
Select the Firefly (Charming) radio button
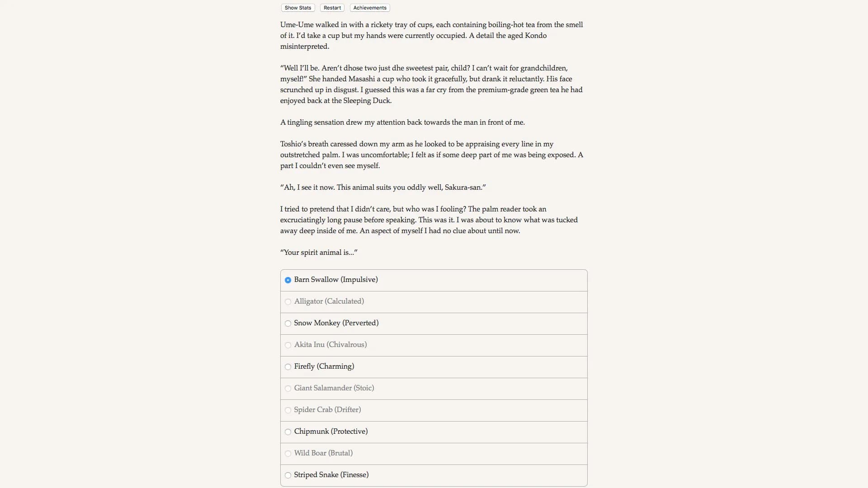point(288,367)
